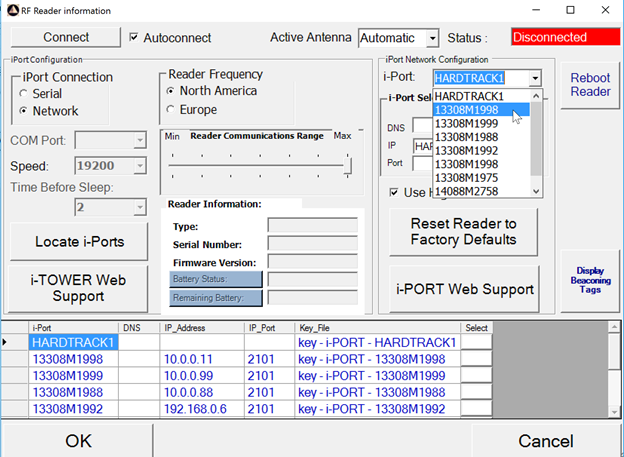The height and width of the screenshot is (457, 624).
Task: Click table scrollbar up arrow
Action: tap(614, 327)
